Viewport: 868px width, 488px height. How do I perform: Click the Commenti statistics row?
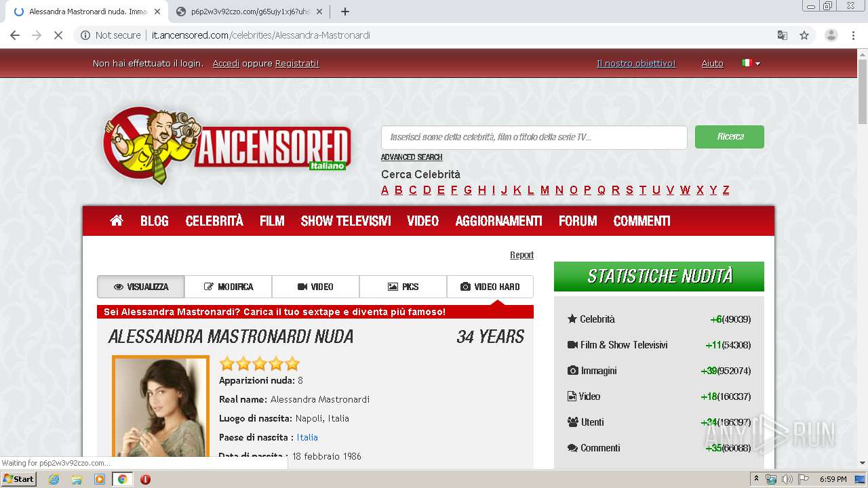click(x=659, y=448)
